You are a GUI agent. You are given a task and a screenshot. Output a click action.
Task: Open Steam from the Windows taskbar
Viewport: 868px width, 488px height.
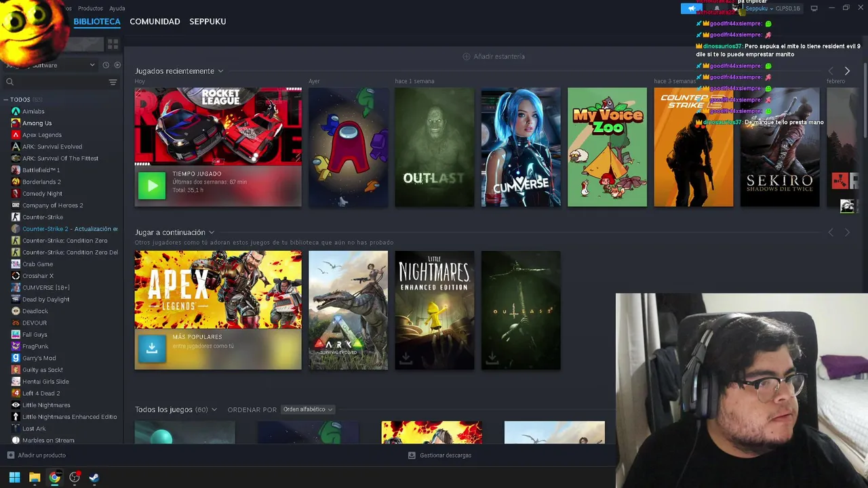pyautogui.click(x=94, y=477)
